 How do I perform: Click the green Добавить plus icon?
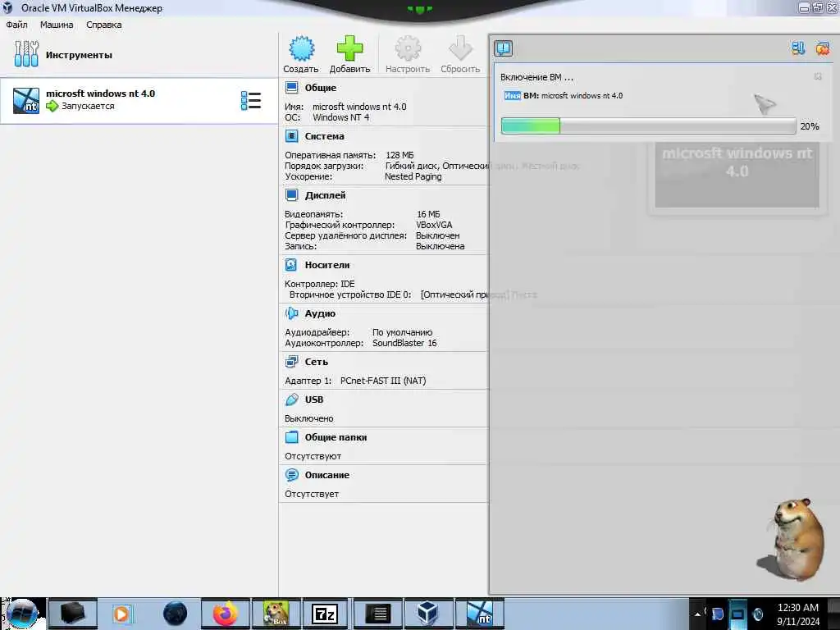tap(349, 48)
